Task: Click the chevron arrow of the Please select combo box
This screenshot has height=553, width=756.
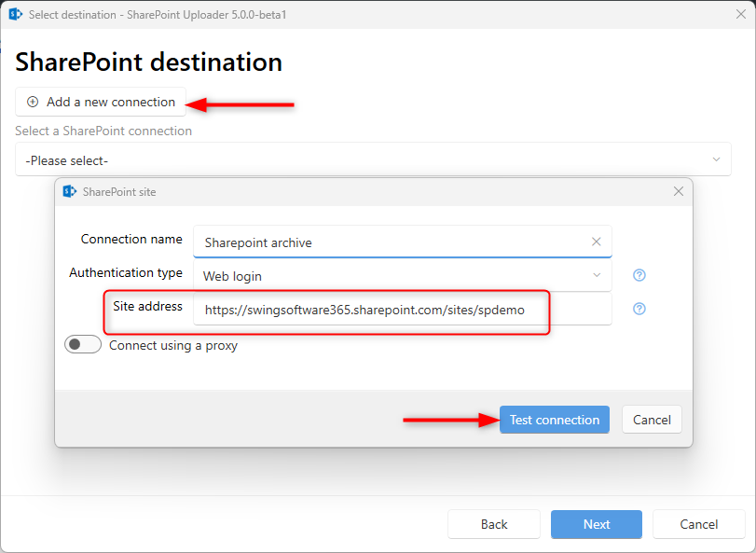Action: 717,159
